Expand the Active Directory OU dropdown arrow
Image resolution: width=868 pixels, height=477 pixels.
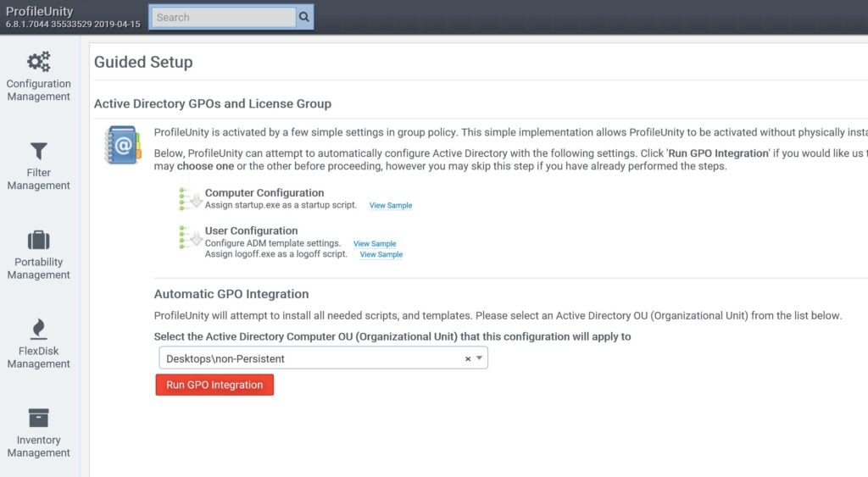pyautogui.click(x=480, y=358)
